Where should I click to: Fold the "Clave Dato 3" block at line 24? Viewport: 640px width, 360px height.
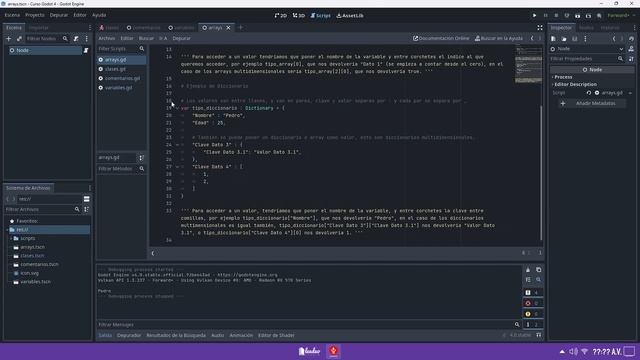click(x=177, y=145)
